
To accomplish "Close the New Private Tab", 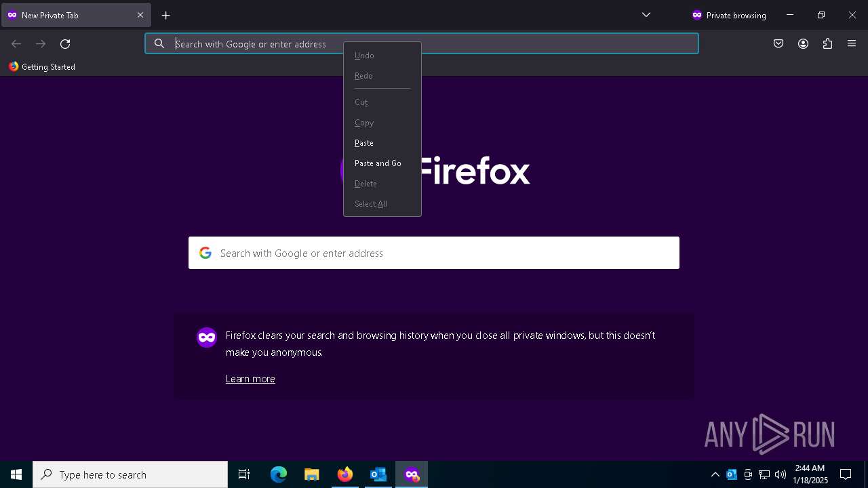I will pos(140,15).
